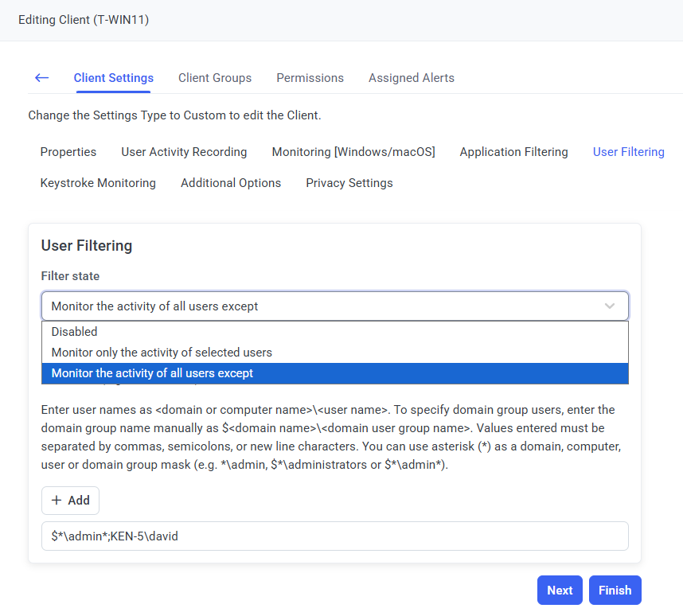This screenshot has height=616, width=683.
Task: Open the Privacy Settings section
Action: coord(349,183)
